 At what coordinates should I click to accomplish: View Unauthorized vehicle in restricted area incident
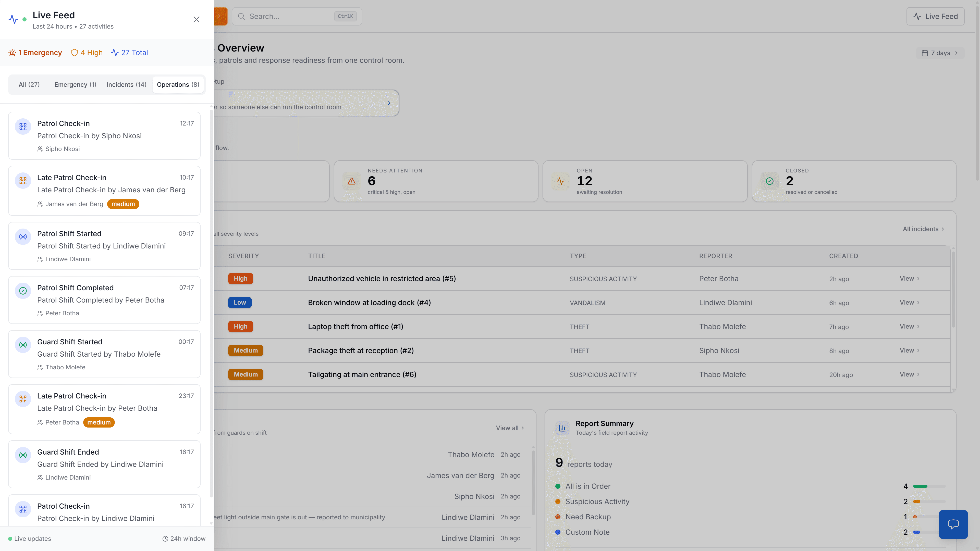(910, 279)
